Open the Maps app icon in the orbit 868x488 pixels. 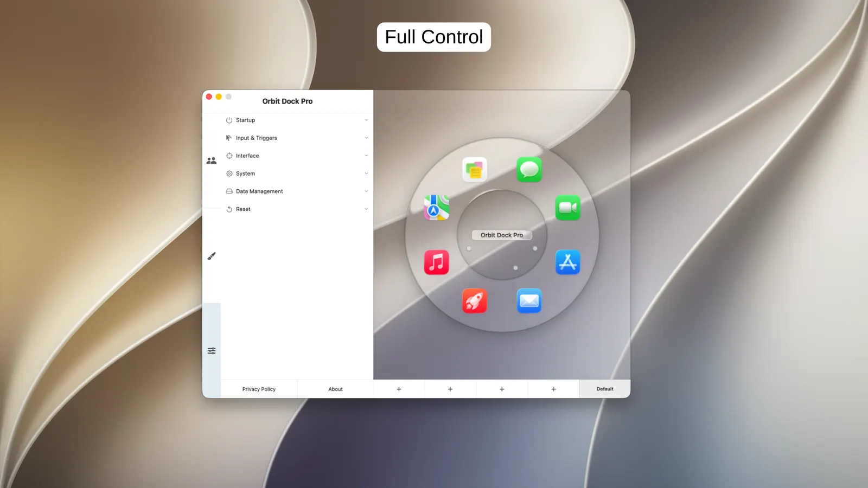point(436,208)
